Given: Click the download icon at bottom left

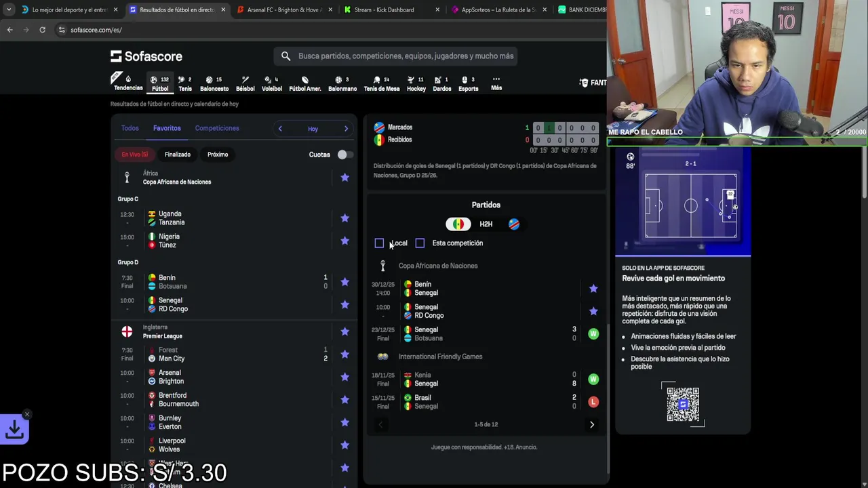Looking at the screenshot, I should (14, 430).
